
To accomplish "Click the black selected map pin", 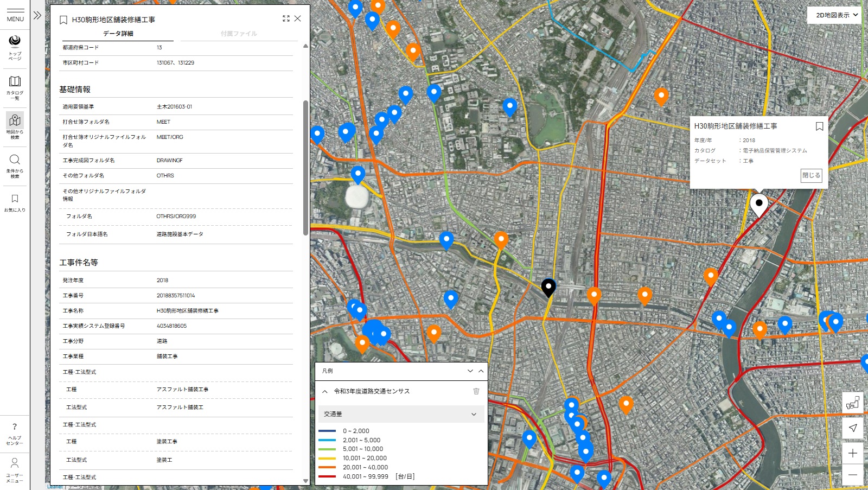I will [x=548, y=287].
